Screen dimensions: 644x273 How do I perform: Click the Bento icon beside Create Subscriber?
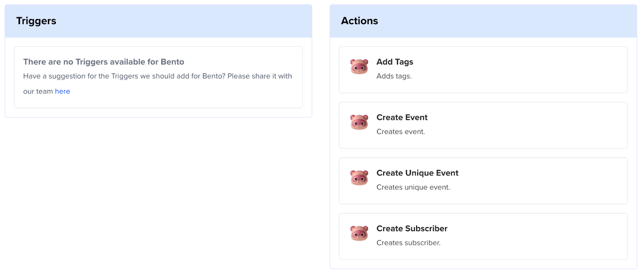click(x=359, y=233)
